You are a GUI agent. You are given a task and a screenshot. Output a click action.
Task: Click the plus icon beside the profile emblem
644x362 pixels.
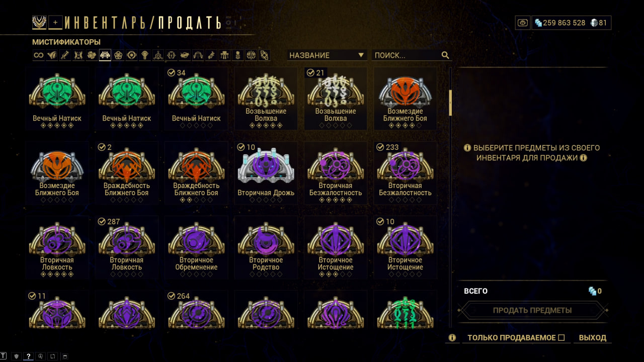pos(56,22)
